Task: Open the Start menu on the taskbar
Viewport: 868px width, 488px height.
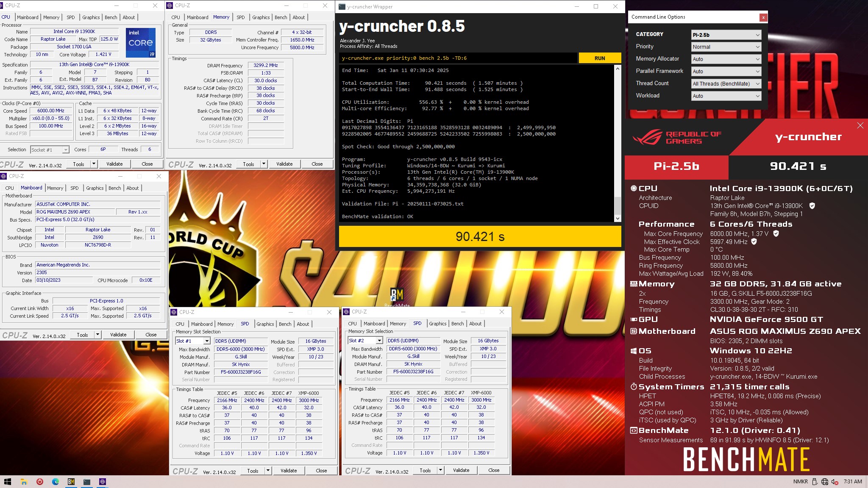Action: (x=7, y=482)
